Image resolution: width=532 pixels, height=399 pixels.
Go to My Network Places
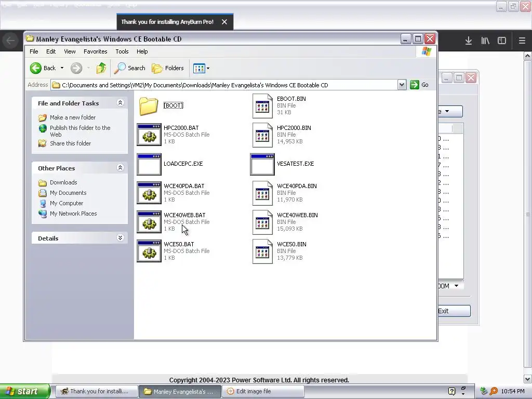point(73,214)
